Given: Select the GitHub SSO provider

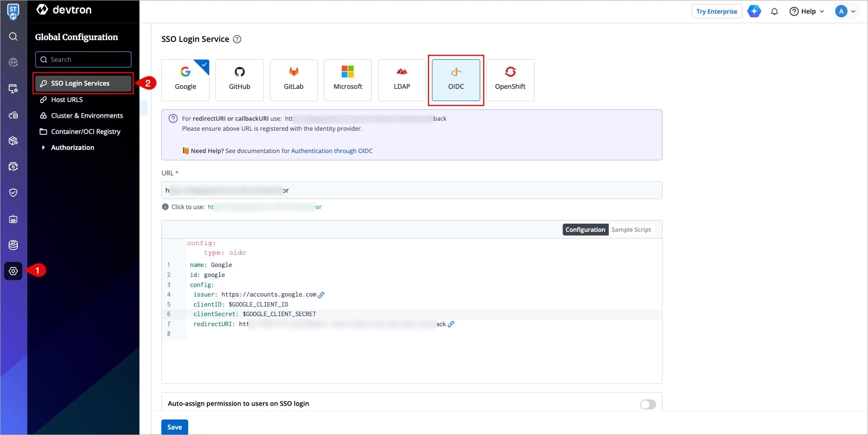Looking at the screenshot, I should pos(239,80).
